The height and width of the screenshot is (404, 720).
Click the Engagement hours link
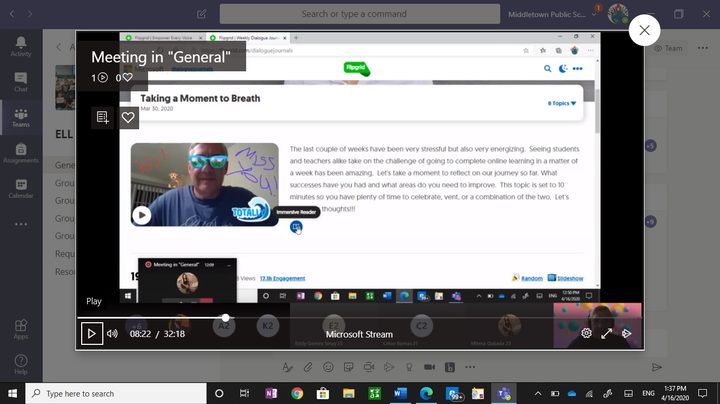tap(282, 278)
